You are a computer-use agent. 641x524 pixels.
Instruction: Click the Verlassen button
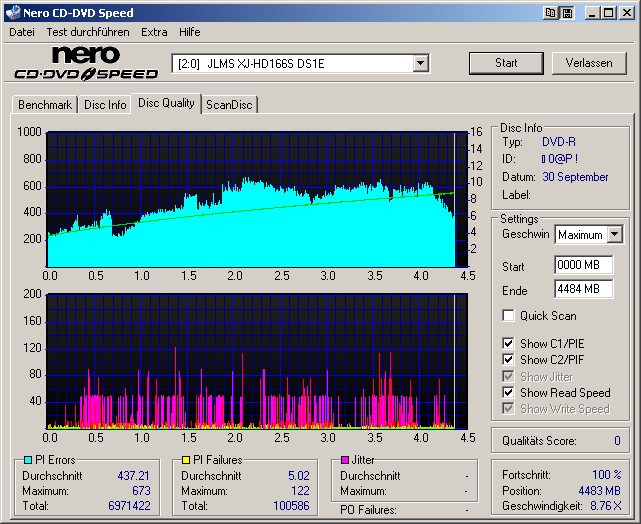click(x=589, y=63)
